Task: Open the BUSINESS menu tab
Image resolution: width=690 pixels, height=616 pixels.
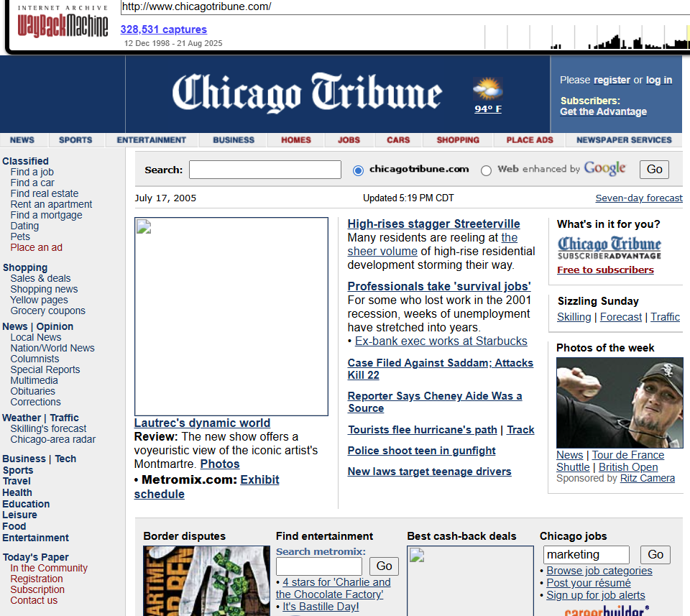Action: pyautogui.click(x=234, y=140)
